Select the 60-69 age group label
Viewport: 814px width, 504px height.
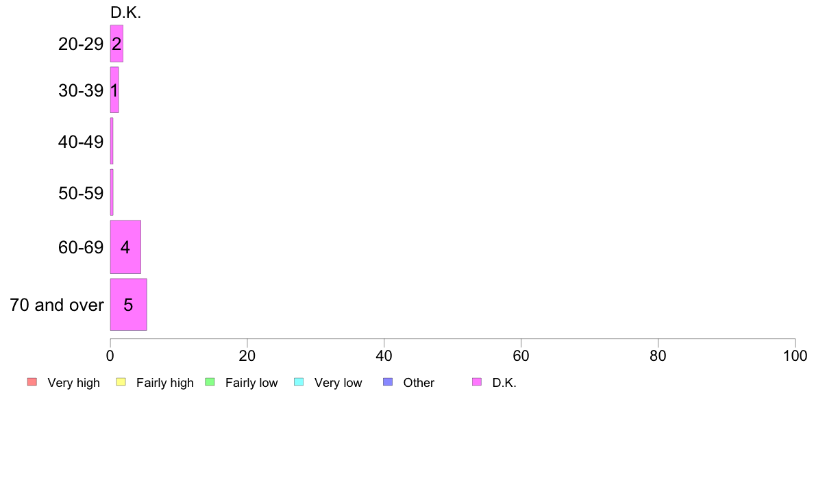click(81, 247)
